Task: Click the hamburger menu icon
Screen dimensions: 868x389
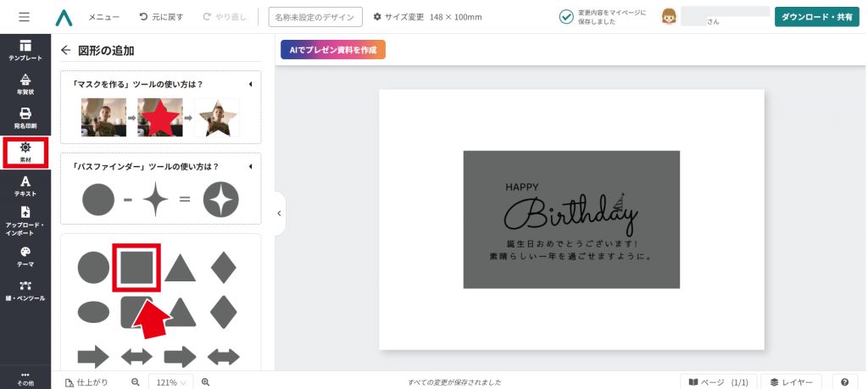Action: 24,17
